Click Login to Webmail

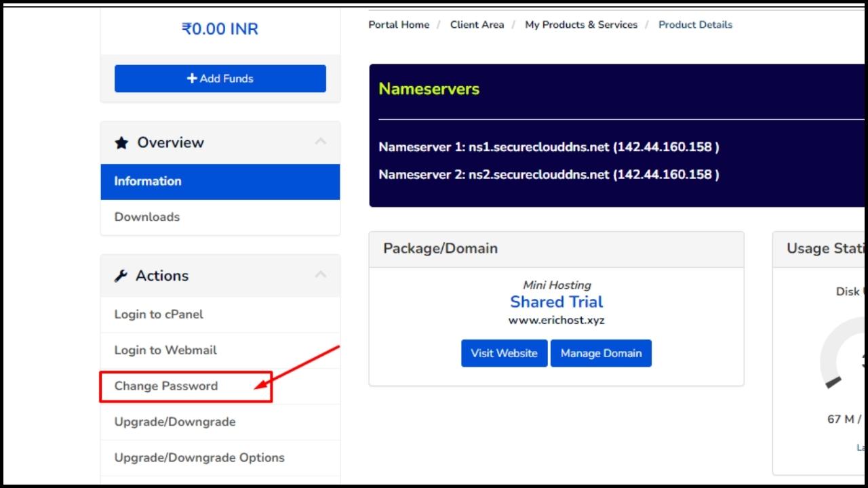(x=165, y=350)
